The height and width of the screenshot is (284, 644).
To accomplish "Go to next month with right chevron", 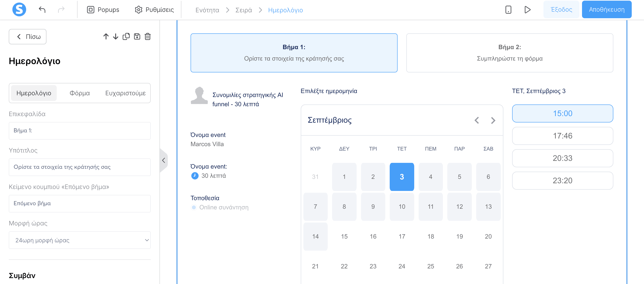I will (x=493, y=120).
